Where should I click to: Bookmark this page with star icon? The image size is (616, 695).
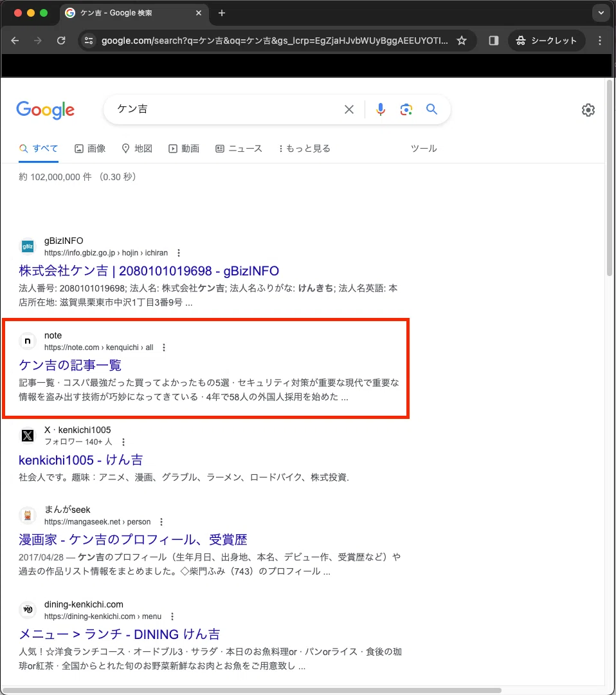(x=462, y=41)
